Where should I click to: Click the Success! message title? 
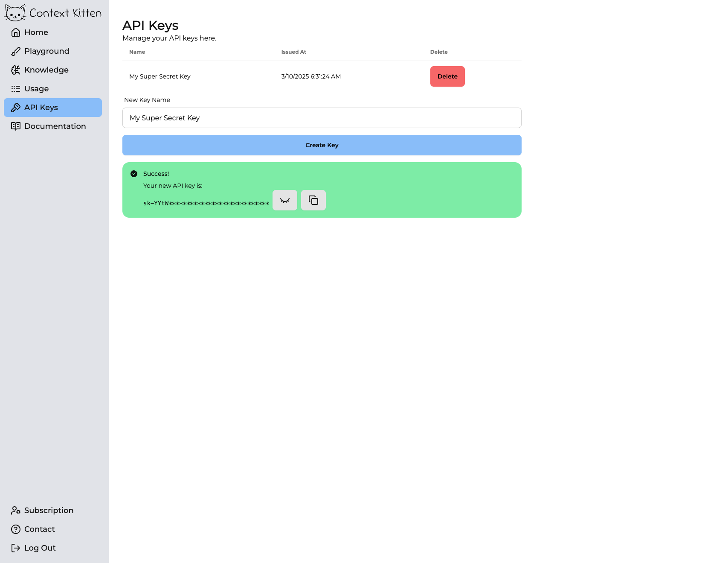[156, 174]
